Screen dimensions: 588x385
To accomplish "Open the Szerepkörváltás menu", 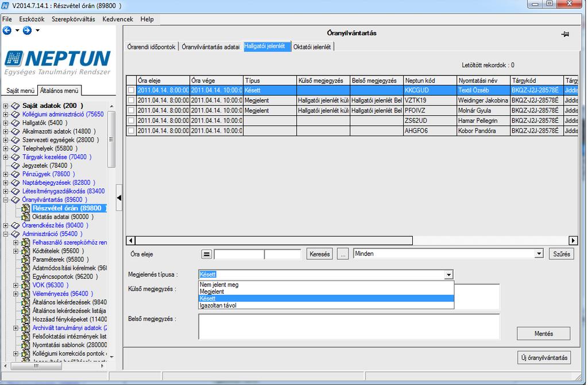I will pyautogui.click(x=73, y=19).
